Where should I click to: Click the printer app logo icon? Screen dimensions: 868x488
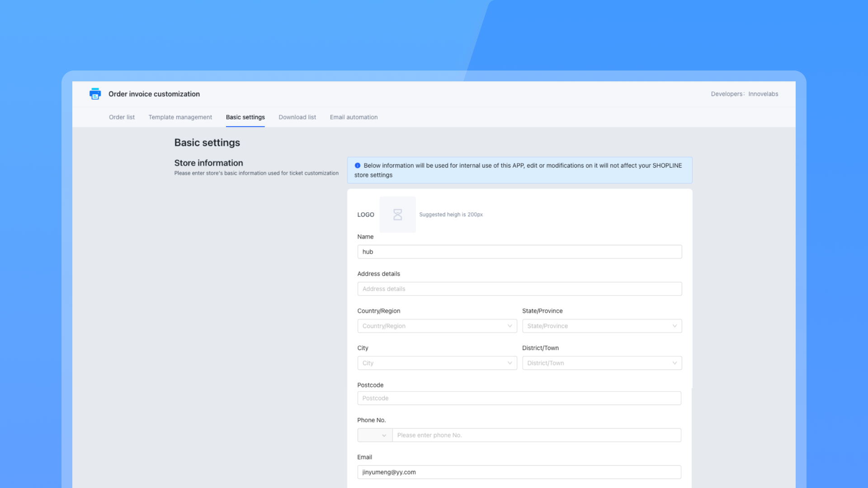[95, 94]
